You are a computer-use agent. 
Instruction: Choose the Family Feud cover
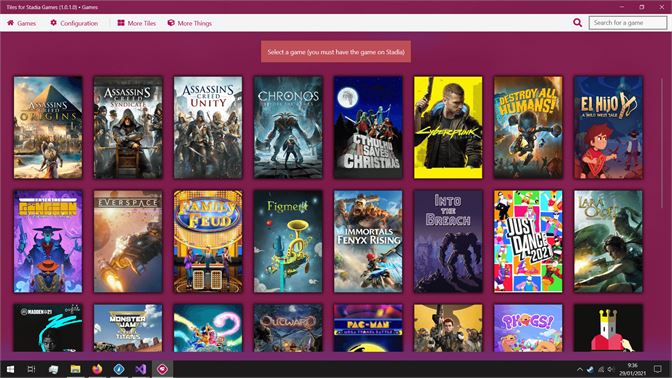pyautogui.click(x=208, y=241)
